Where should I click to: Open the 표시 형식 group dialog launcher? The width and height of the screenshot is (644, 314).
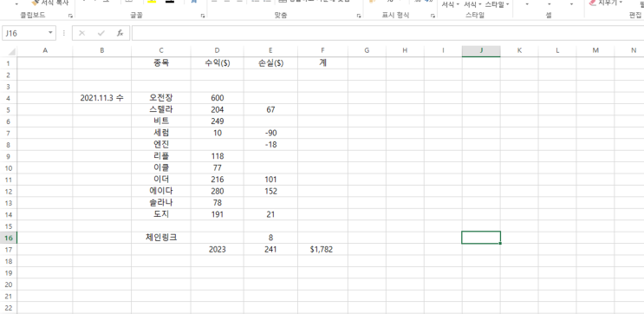coord(433,16)
